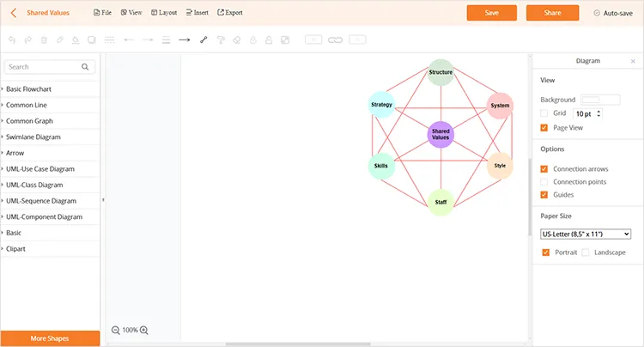
Task: Open the Insert menu
Action: point(197,13)
